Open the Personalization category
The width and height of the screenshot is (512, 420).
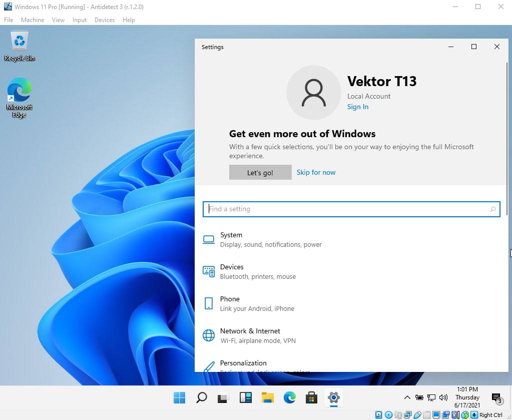[351, 366]
